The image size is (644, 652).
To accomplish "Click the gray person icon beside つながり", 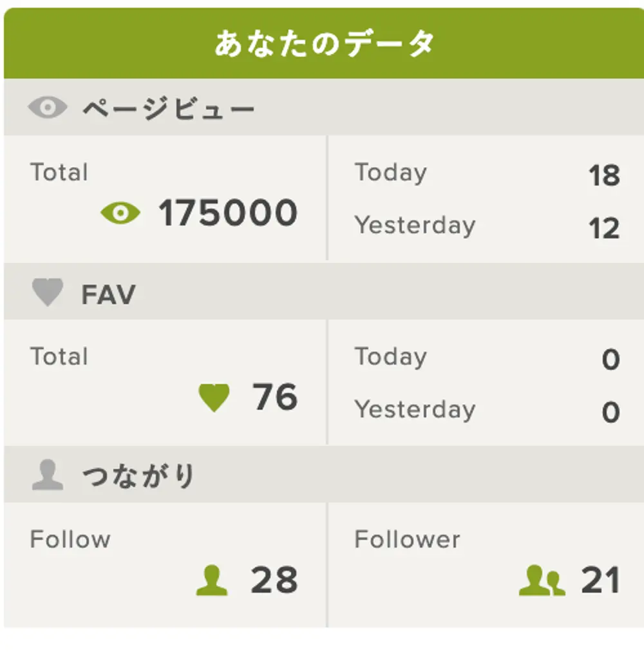I will click(x=47, y=476).
